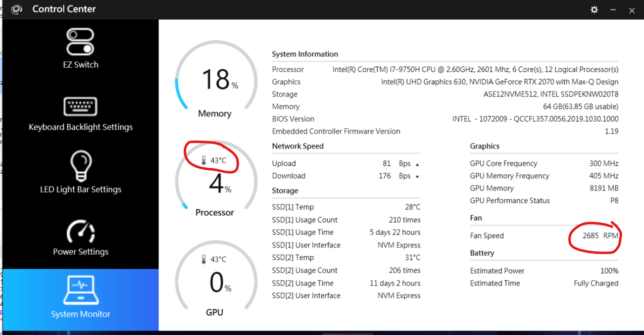The image size is (644, 335).
Task: Click SSD[1] Temp value 28°C
Action: pos(412,207)
